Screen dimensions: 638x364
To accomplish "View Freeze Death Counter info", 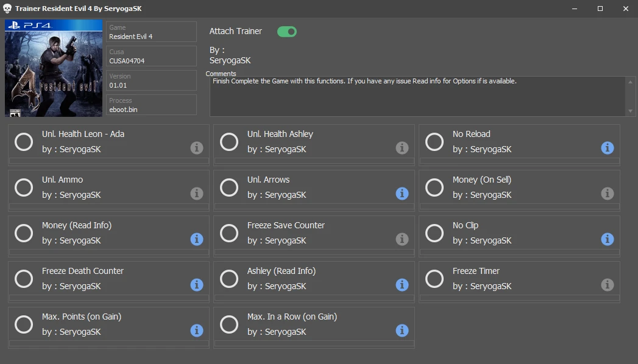I will (196, 285).
